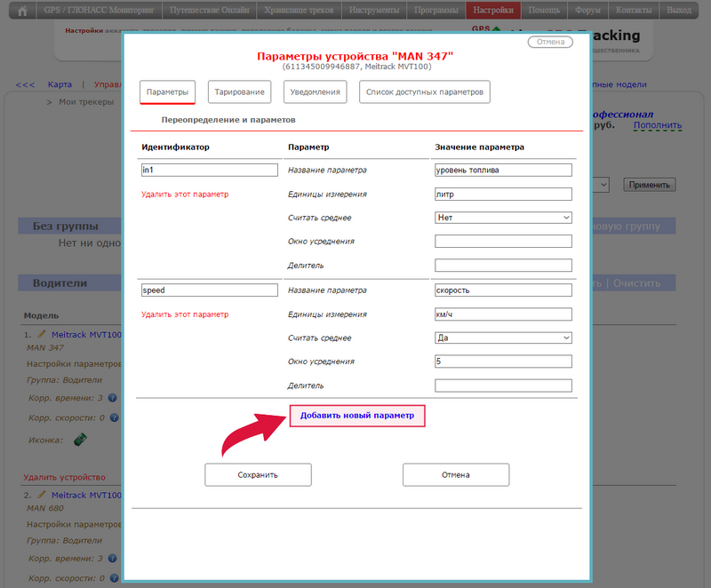This screenshot has width=711, height=588.
Task: Click the green truck icon under Иконка
Action: [x=80, y=440]
